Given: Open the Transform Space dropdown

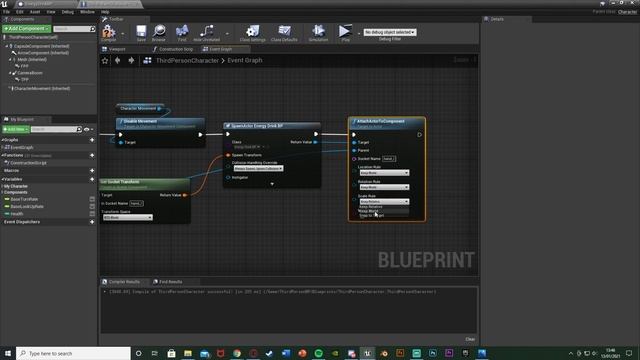Looking at the screenshot, I should click(128, 218).
